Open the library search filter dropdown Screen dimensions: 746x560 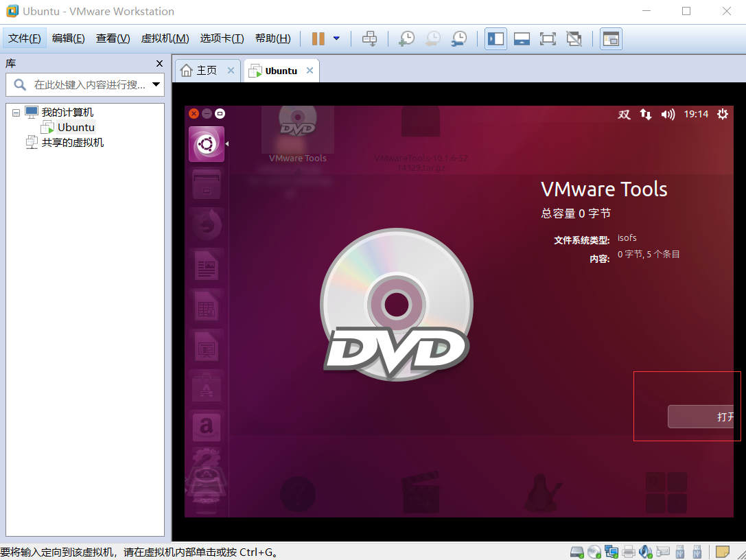tap(156, 84)
